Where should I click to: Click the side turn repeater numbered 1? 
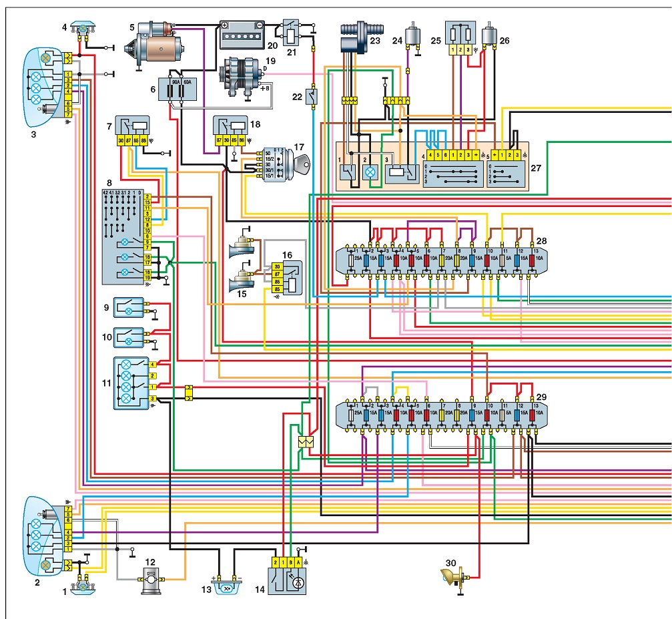(83, 587)
